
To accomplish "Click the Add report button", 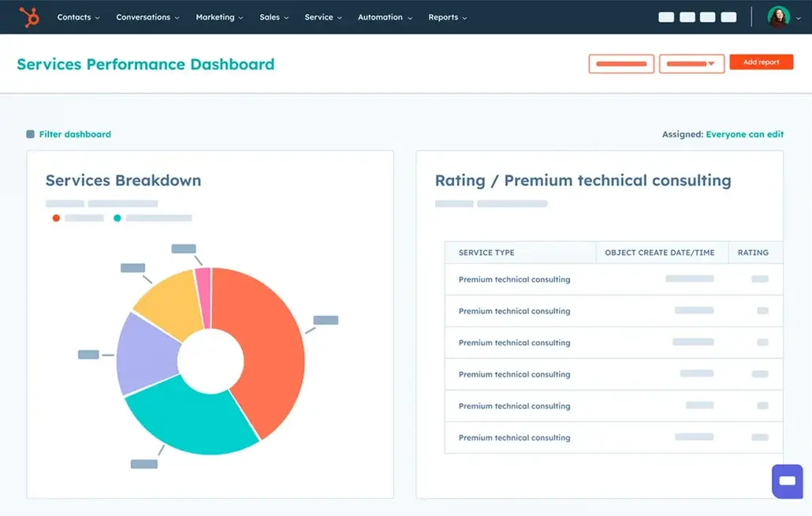I will point(761,62).
